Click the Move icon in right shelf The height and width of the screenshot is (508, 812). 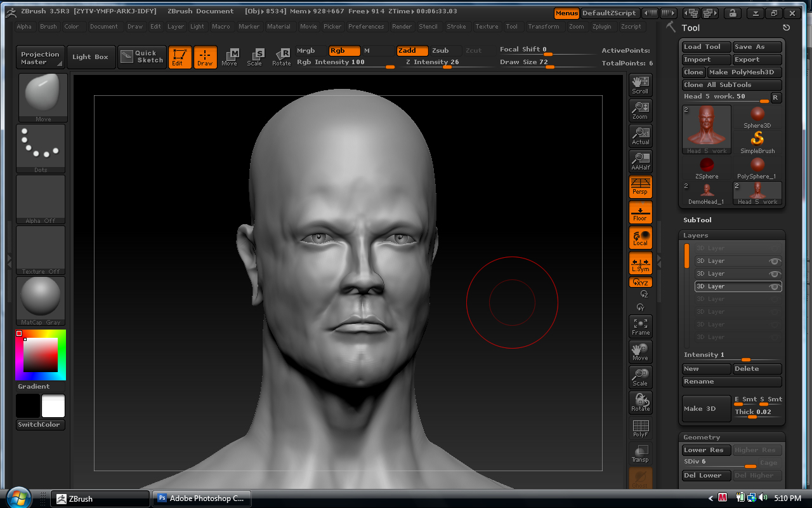pyautogui.click(x=640, y=352)
